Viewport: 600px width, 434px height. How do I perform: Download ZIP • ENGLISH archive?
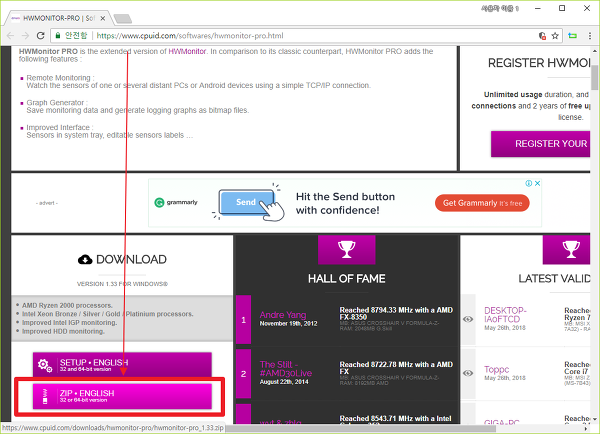(122, 396)
